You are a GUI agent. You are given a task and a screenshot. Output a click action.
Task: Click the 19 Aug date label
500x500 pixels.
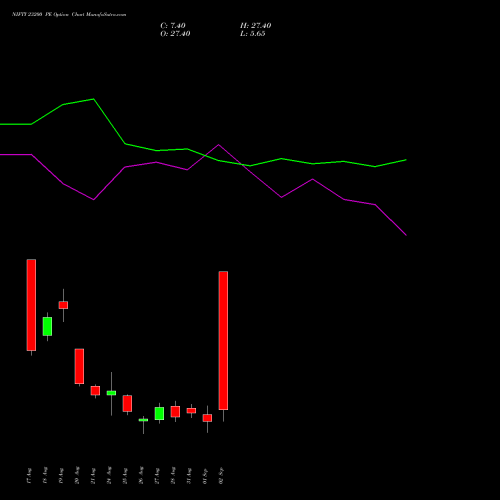(61, 476)
